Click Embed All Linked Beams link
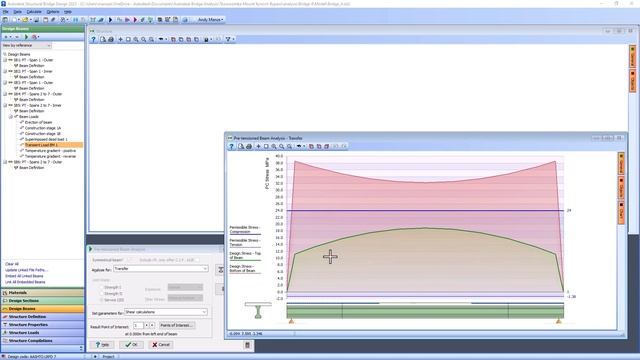The width and height of the screenshot is (640, 360). pos(24,276)
